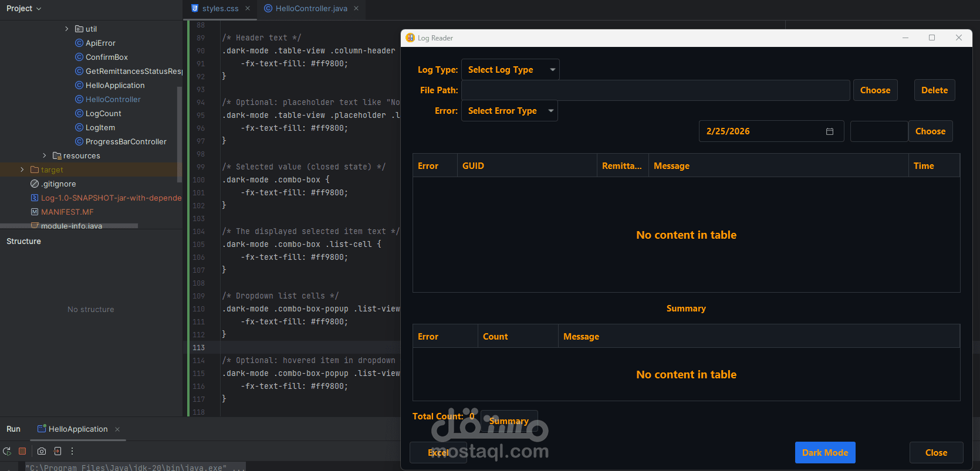Click the Time column header

coord(934,166)
